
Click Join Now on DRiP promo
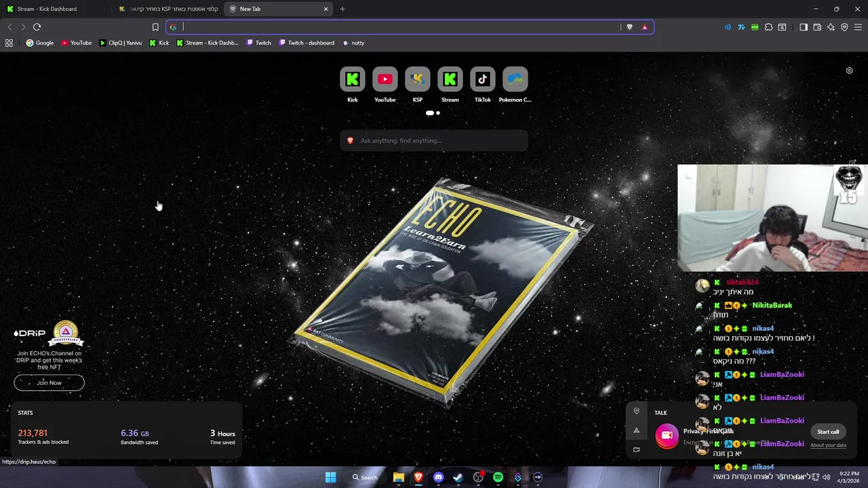click(49, 382)
